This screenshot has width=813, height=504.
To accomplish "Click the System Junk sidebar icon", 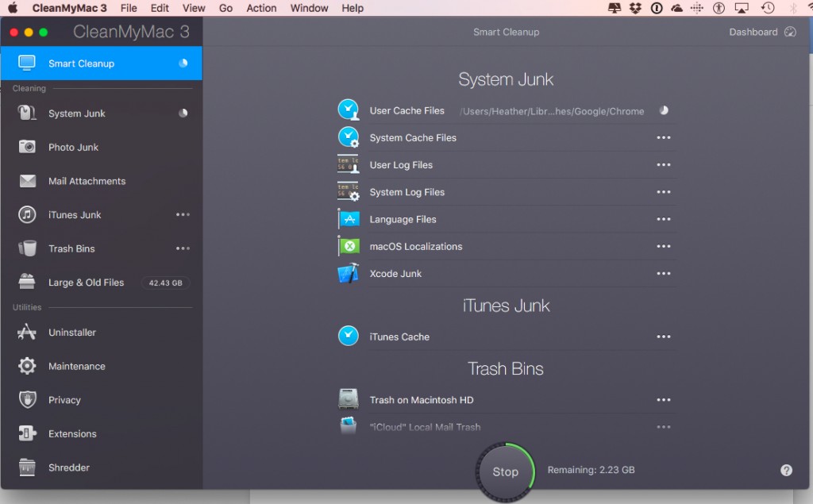I will click(27, 113).
